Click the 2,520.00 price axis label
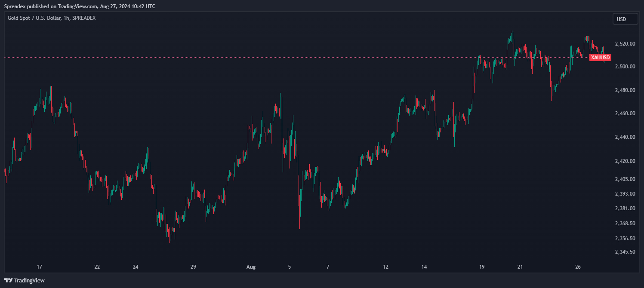This screenshot has width=644, height=288. 626,44
